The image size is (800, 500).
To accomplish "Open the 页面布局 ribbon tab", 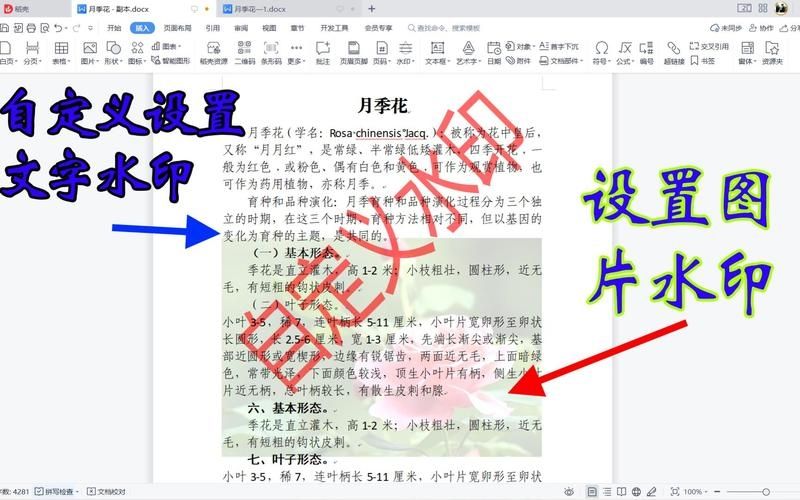I will tap(178, 28).
